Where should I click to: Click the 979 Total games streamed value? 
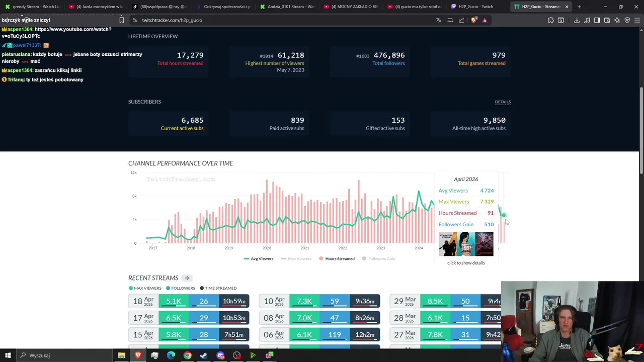(x=499, y=55)
